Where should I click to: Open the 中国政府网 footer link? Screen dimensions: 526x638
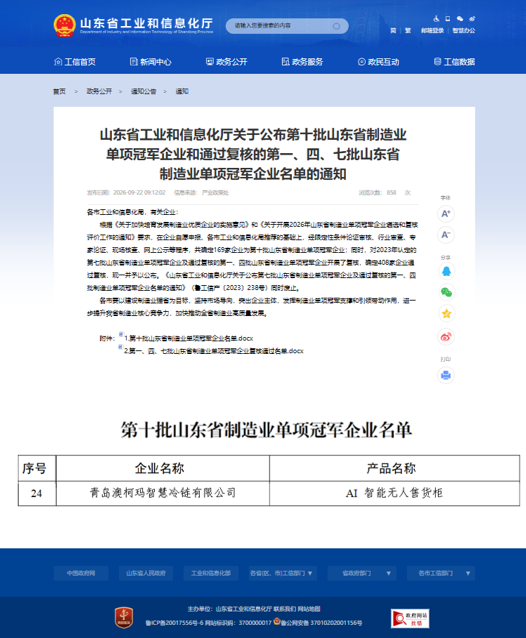pos(81,573)
